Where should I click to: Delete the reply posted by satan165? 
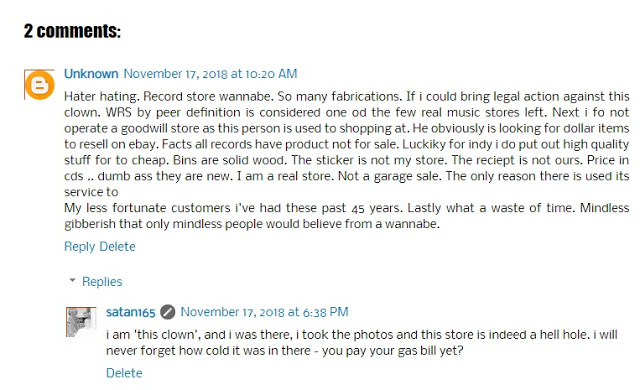coord(124,373)
